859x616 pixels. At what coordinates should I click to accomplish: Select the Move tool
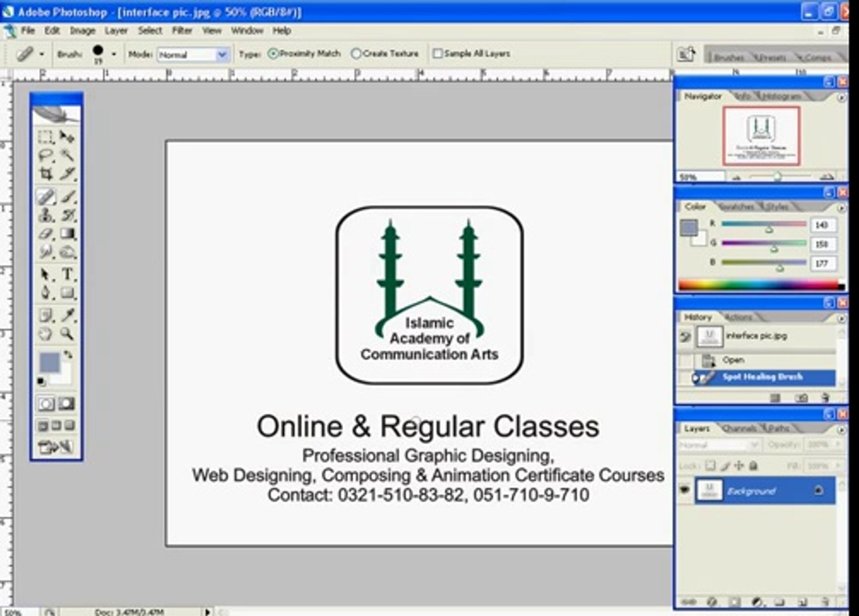click(67, 137)
